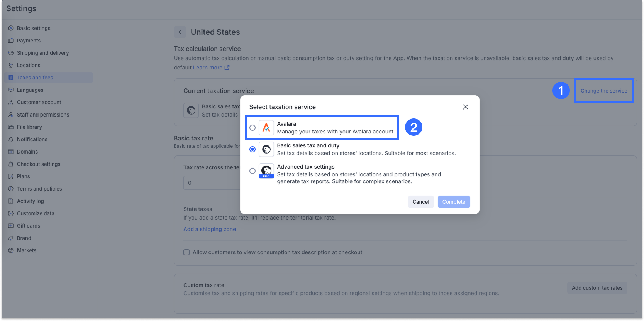Enable consumption tax description checkbox

coord(186,252)
